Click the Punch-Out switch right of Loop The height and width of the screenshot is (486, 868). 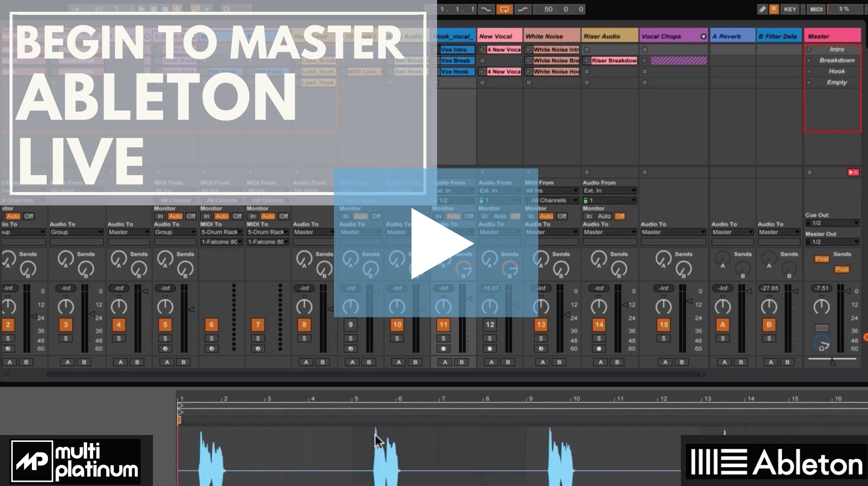522,9
